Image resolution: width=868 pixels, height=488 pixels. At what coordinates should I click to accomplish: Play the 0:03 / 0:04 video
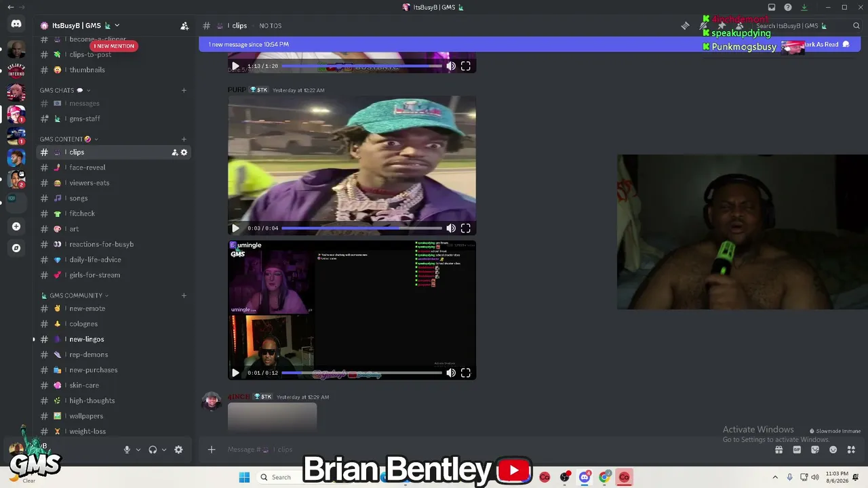coord(235,228)
